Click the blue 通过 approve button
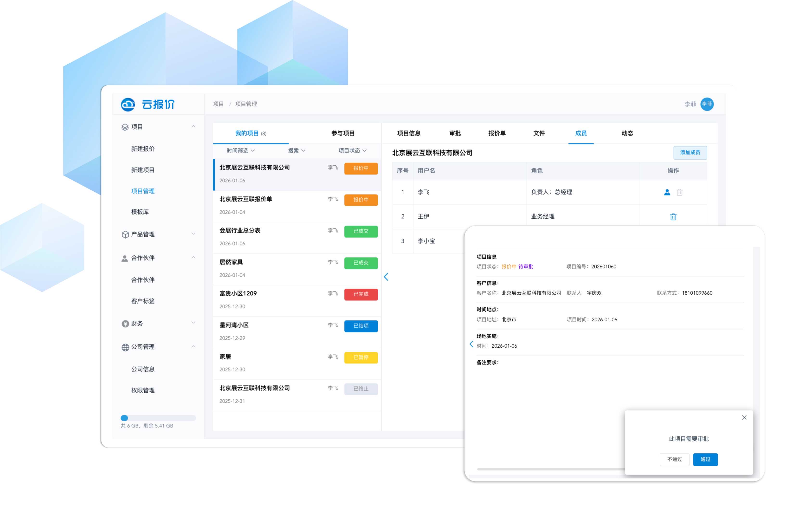The height and width of the screenshot is (520, 812). (x=705, y=459)
